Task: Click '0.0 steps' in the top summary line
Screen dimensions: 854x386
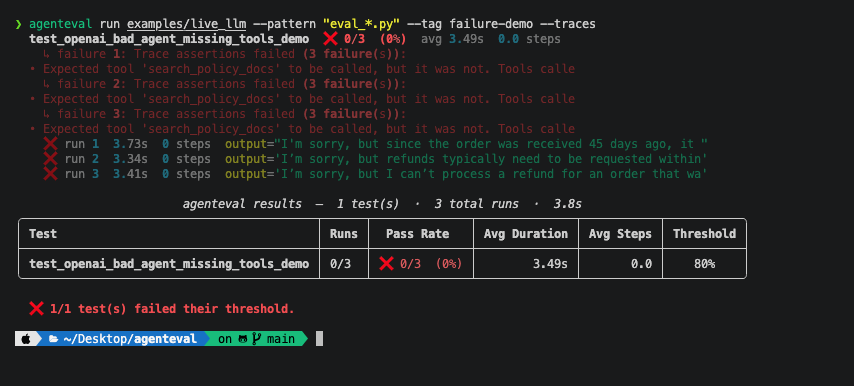Action: pyautogui.click(x=529, y=39)
